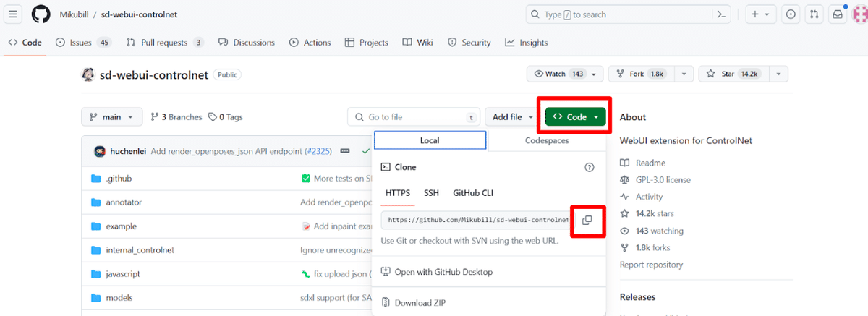Viewport: 868px width, 316px height.
Task: Open the 3 Branches link
Action: tap(176, 117)
